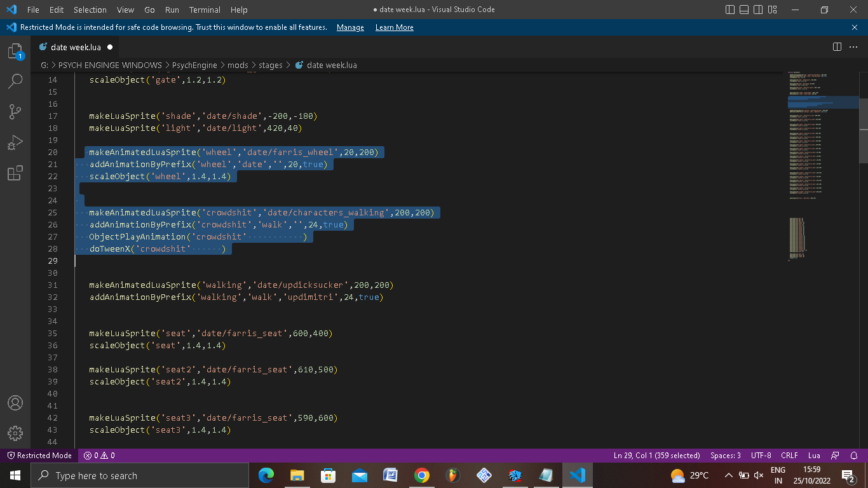Open notifications via the bell icon
This screenshot has width=868, height=488.
point(855,455)
